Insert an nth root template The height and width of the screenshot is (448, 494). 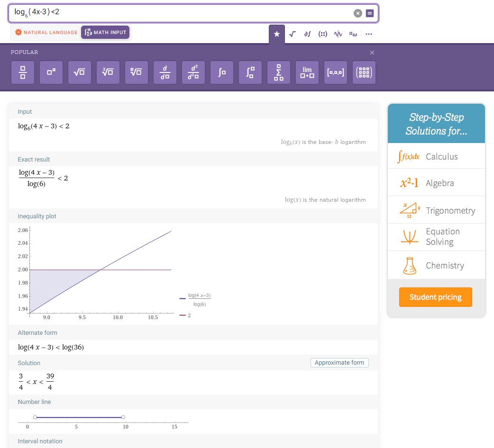[137, 72]
